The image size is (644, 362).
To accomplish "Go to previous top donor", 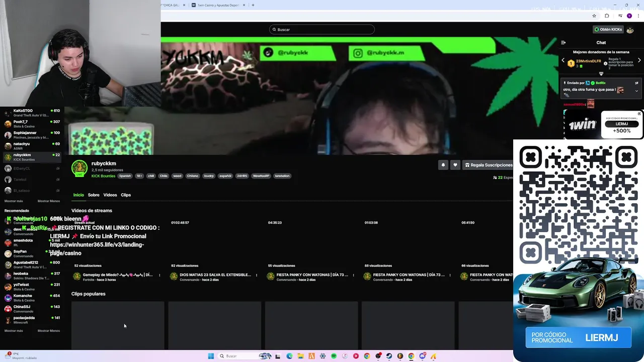I will pyautogui.click(x=563, y=60).
